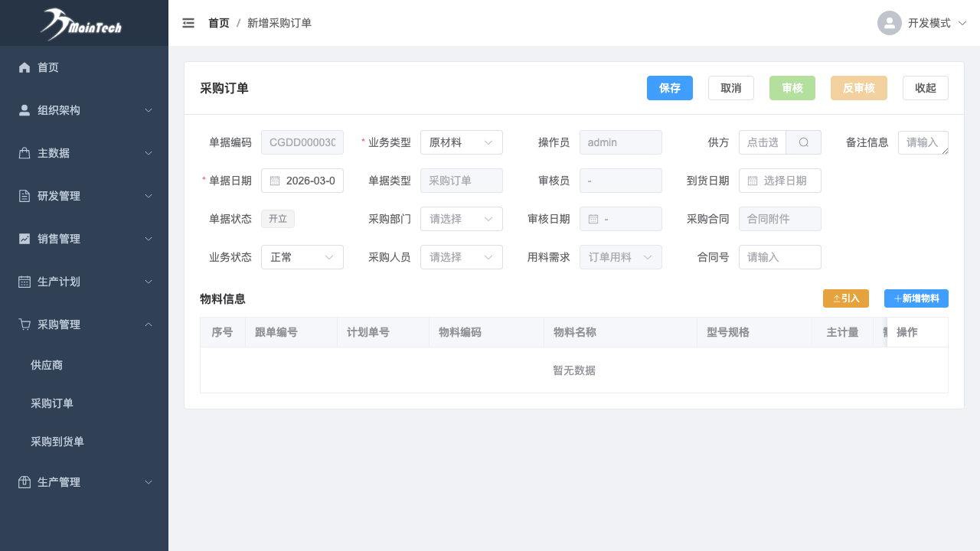Screen dimensions: 980x551
Task: Click calendar icon in 到货日期 field
Action: 753,181
